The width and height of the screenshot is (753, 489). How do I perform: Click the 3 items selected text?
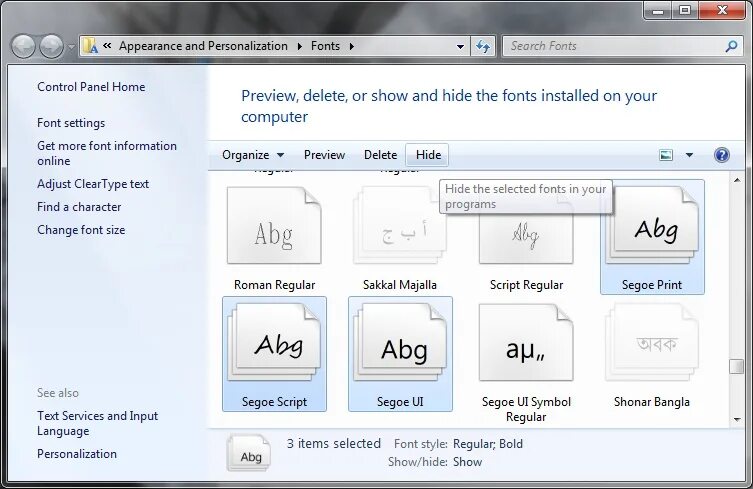point(334,443)
